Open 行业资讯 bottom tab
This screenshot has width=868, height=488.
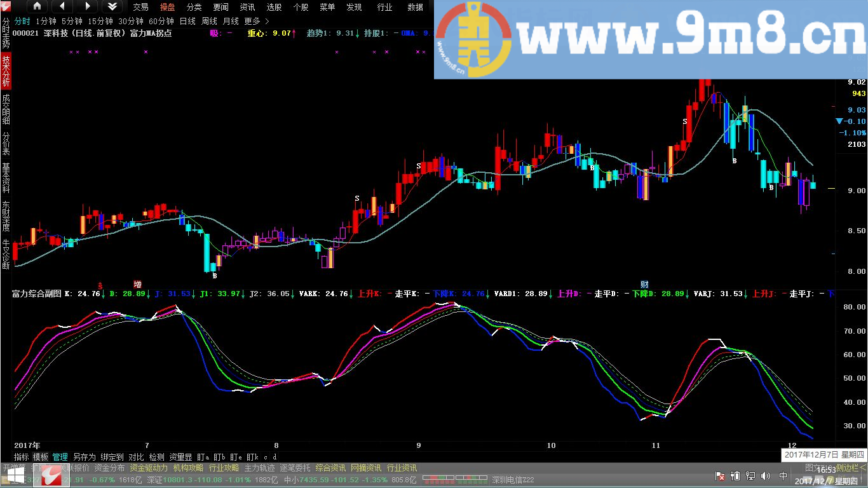[402, 468]
